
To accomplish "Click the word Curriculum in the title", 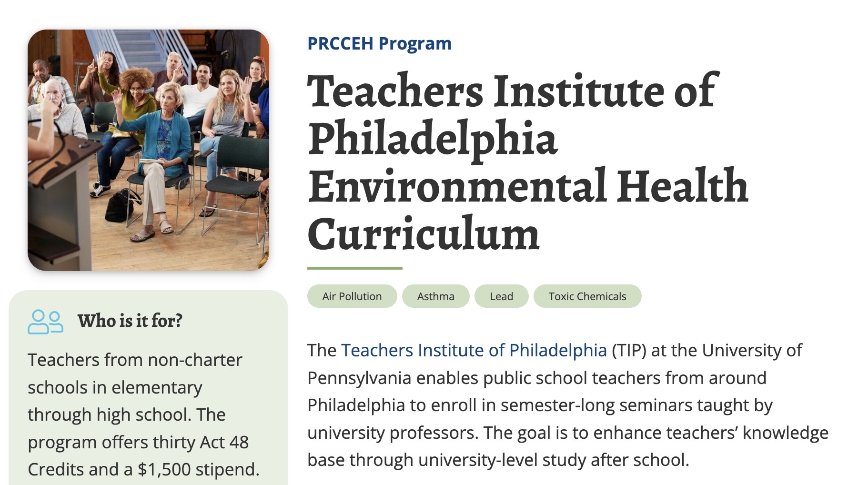I will [424, 234].
